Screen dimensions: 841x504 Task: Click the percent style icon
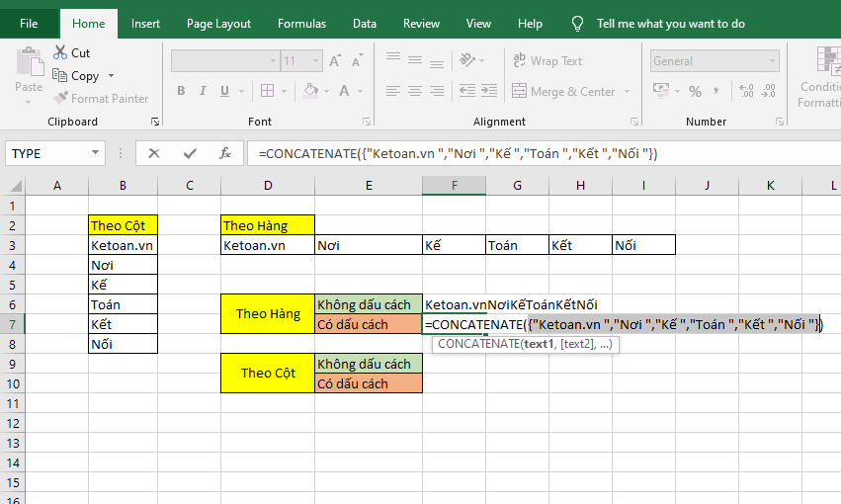[x=695, y=92]
